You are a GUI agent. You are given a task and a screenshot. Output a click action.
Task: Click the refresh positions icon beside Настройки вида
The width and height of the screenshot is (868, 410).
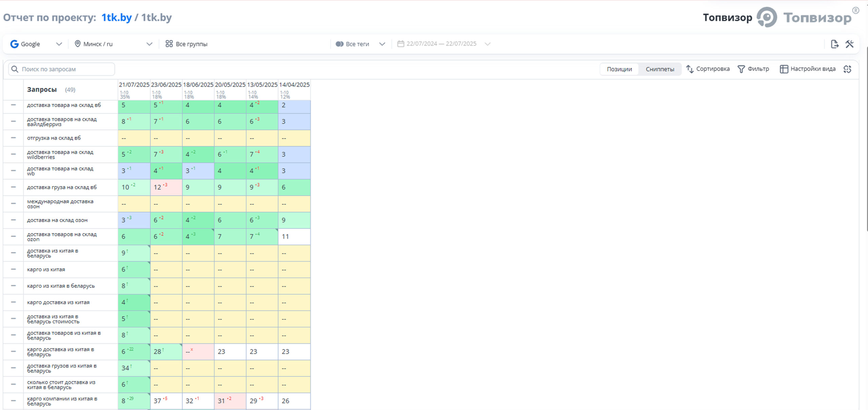pos(847,69)
